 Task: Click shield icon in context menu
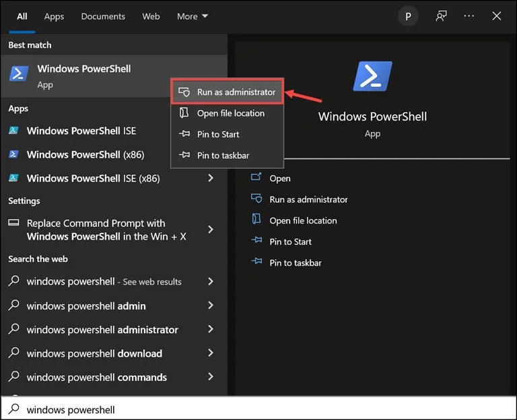pos(184,92)
